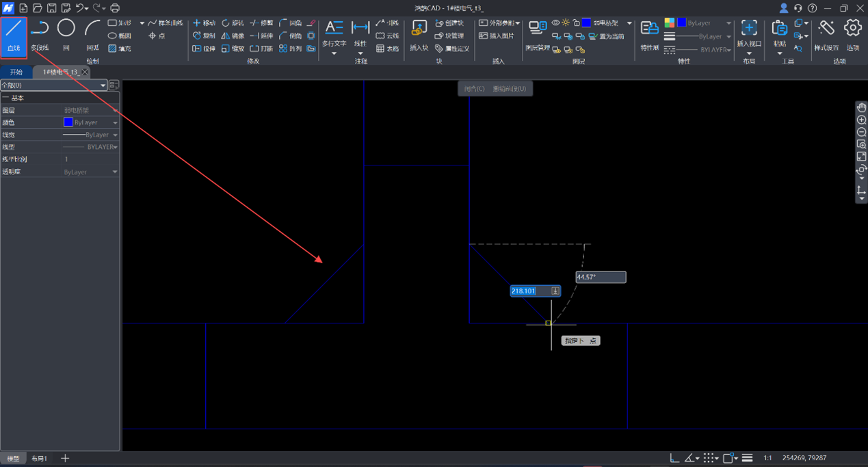
Task: Click the pan hand icon in the navigation bar
Action: [x=861, y=107]
